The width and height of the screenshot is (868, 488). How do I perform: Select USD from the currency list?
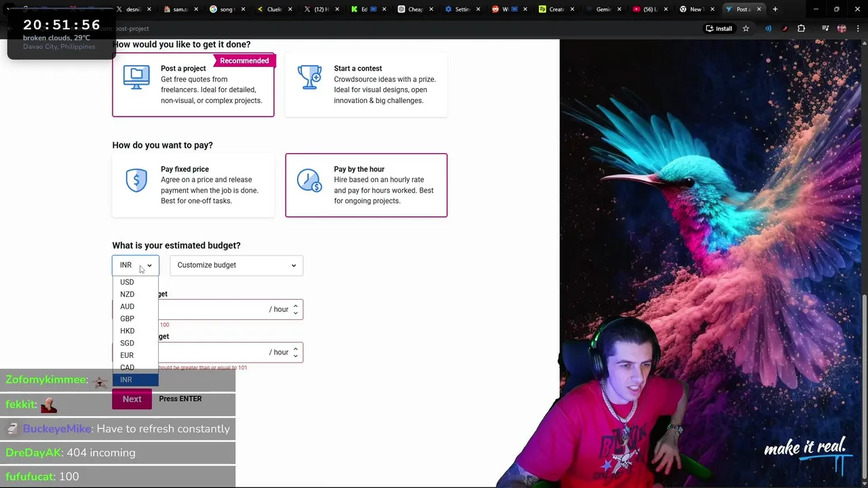[135, 282]
